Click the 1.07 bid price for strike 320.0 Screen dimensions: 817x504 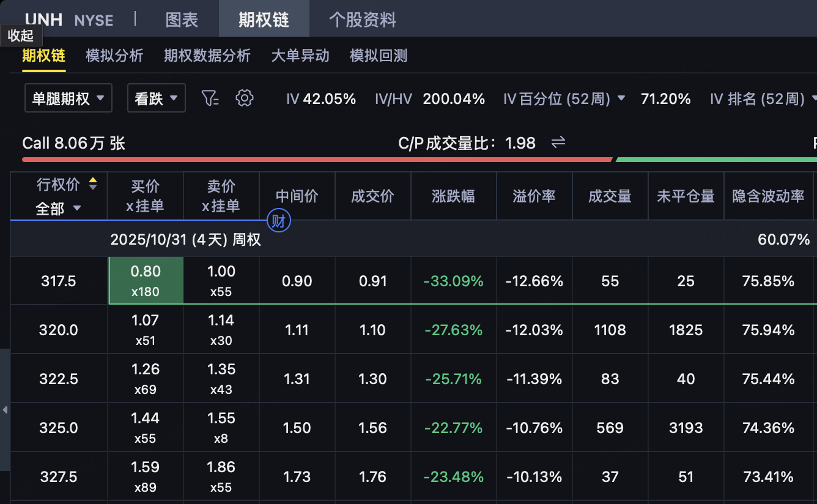click(146, 321)
